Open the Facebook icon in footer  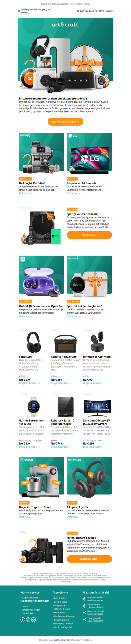(23, 619)
